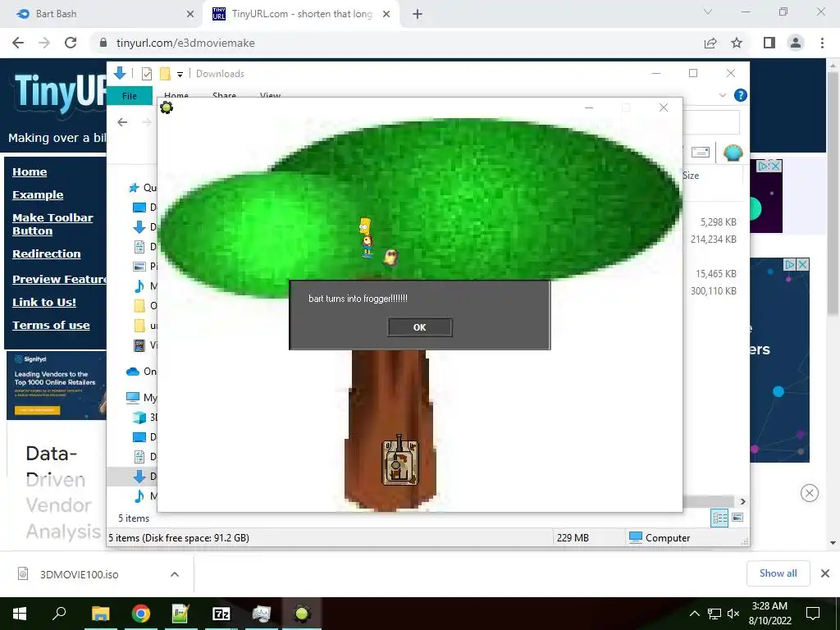Click the Size column header
This screenshot has width=840, height=630.
[691, 176]
